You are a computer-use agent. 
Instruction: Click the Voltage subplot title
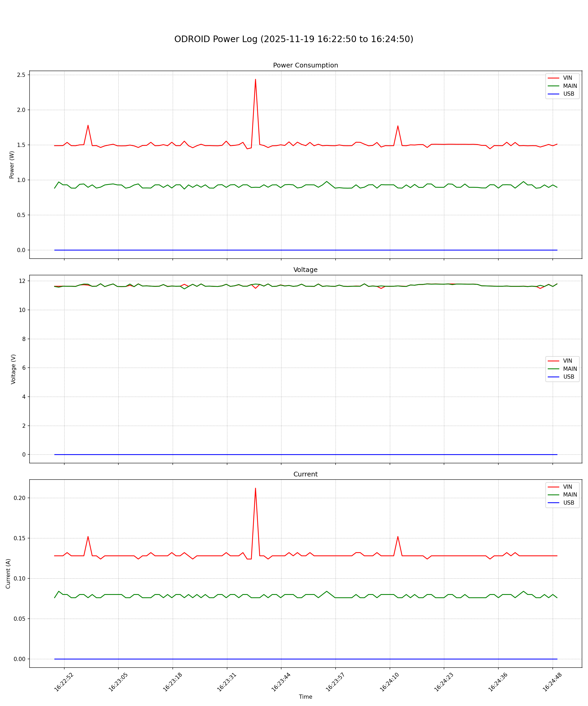click(x=305, y=270)
